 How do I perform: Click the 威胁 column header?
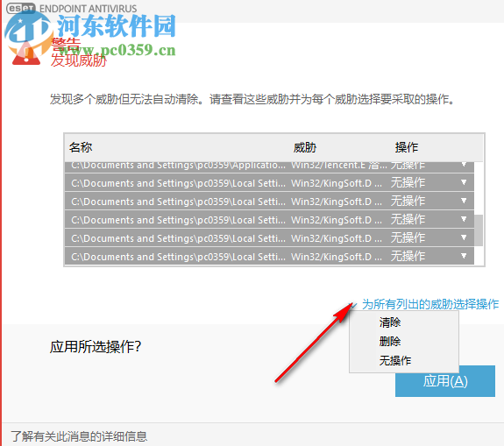pos(305,147)
